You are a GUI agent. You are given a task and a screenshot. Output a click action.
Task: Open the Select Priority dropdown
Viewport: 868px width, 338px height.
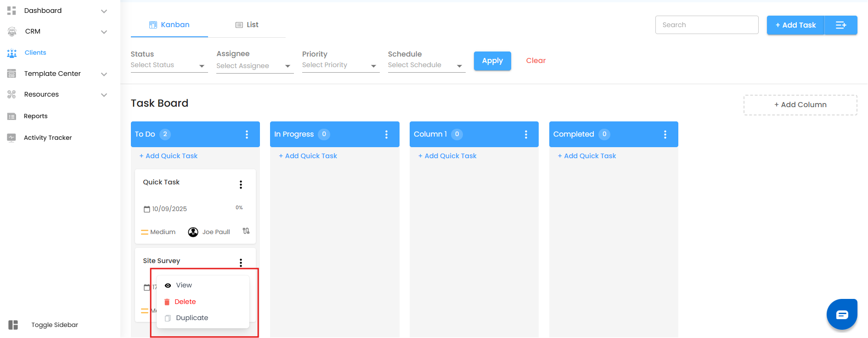(341, 65)
